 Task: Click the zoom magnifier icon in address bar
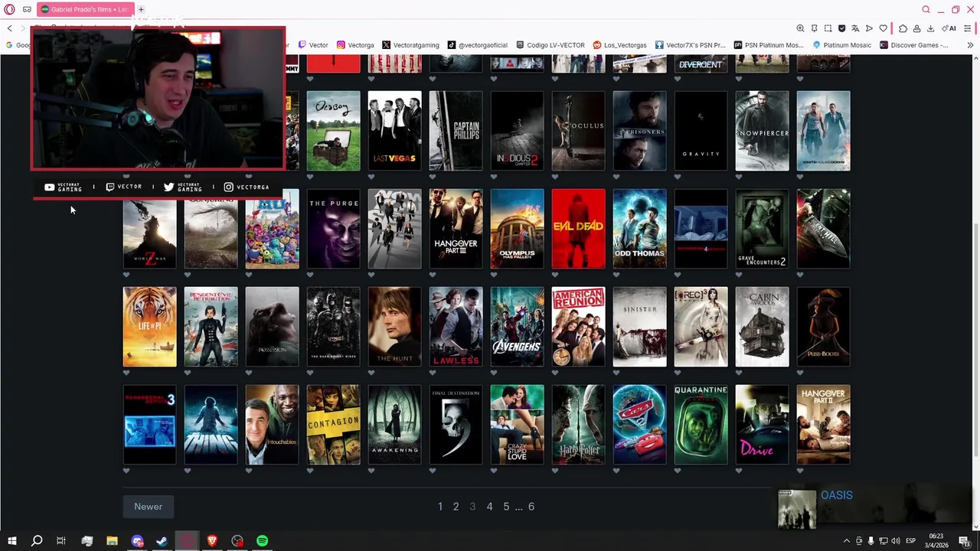coord(800,28)
